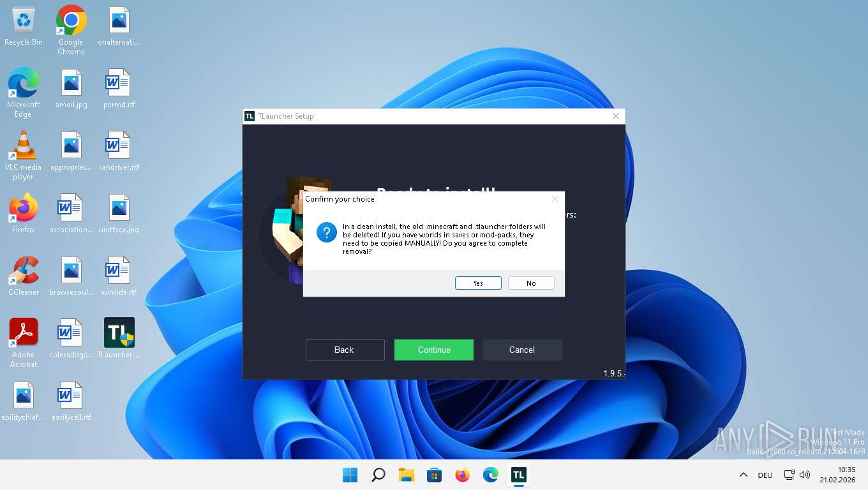This screenshot has height=490, width=868.
Task: Open Microsoft Edge from the taskbar
Action: click(x=490, y=475)
